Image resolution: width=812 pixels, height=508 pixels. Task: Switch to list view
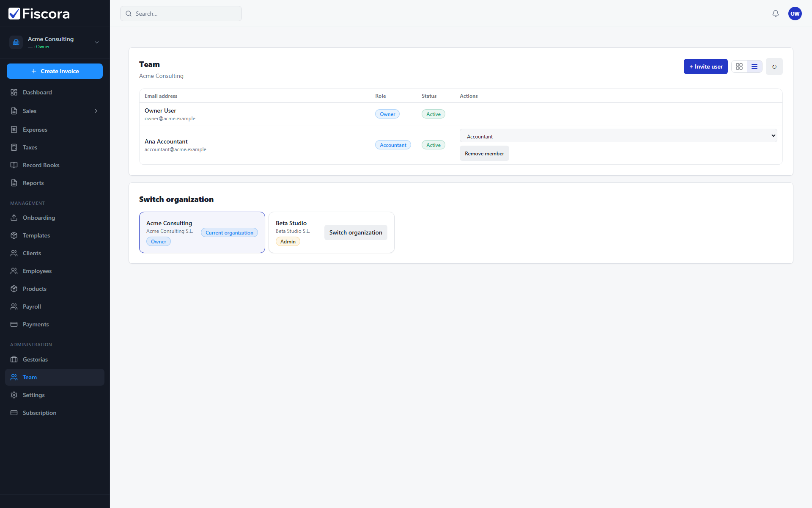[x=754, y=66]
